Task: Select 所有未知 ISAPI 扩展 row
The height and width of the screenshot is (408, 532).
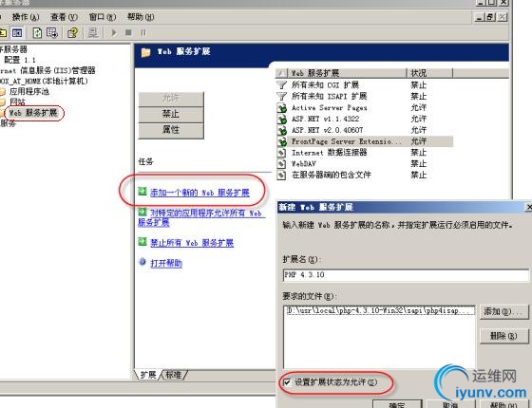Action: (x=365, y=96)
